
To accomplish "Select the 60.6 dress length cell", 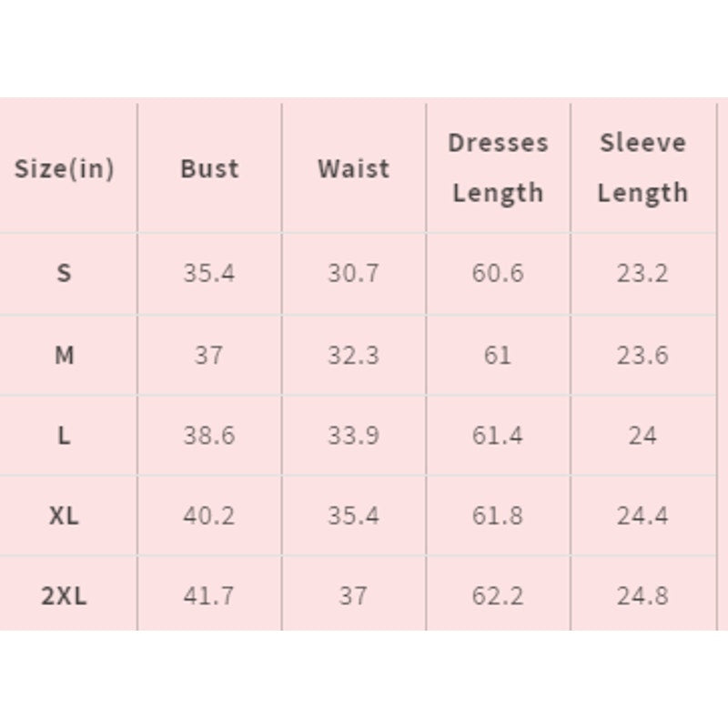I will coord(498,273).
